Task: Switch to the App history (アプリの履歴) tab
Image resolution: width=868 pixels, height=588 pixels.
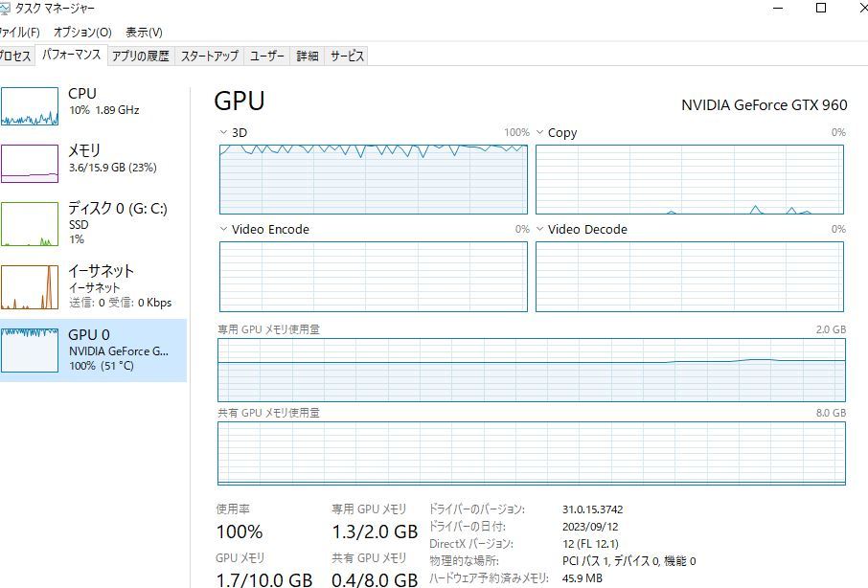Action: coord(140,57)
